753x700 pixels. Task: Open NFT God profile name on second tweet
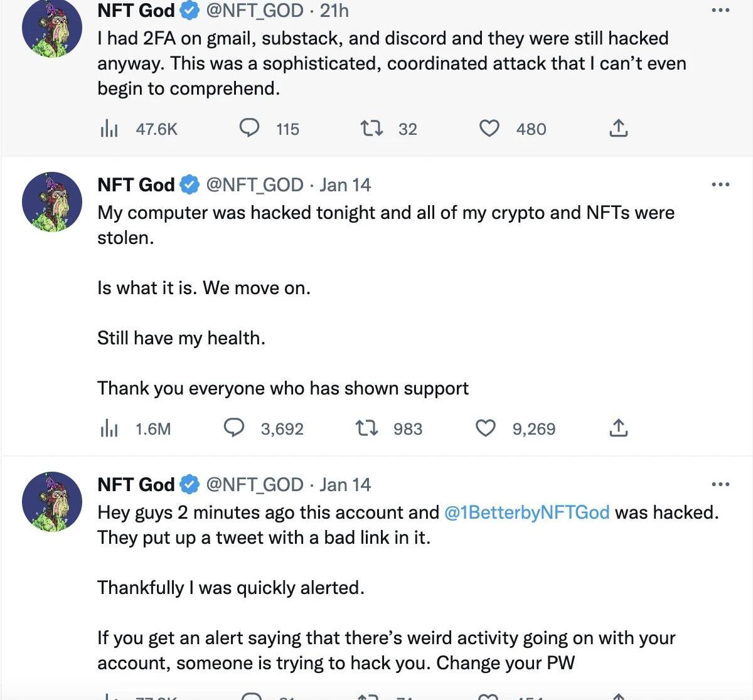click(x=136, y=185)
